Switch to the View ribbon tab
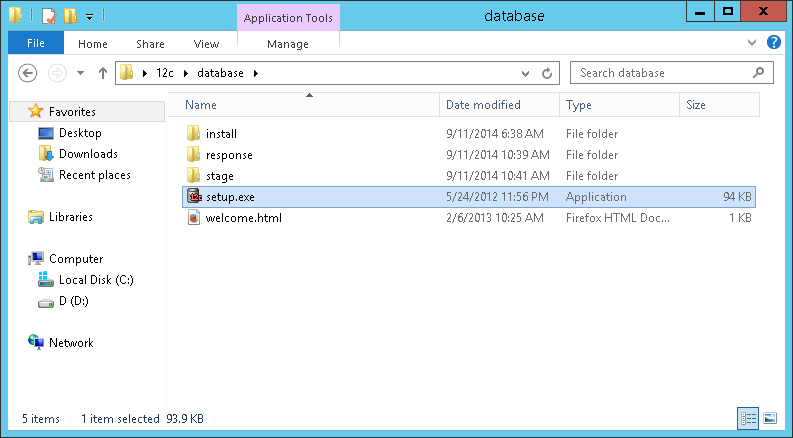 206,44
